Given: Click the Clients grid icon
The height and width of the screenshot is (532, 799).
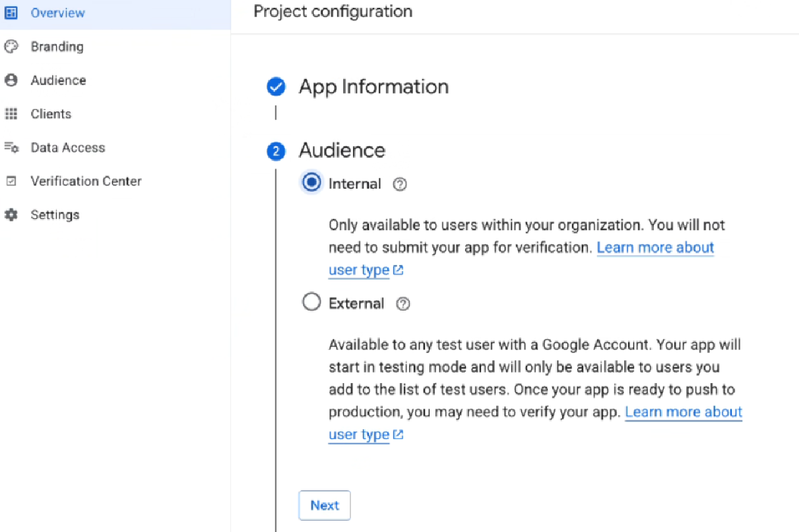Looking at the screenshot, I should tap(11, 114).
